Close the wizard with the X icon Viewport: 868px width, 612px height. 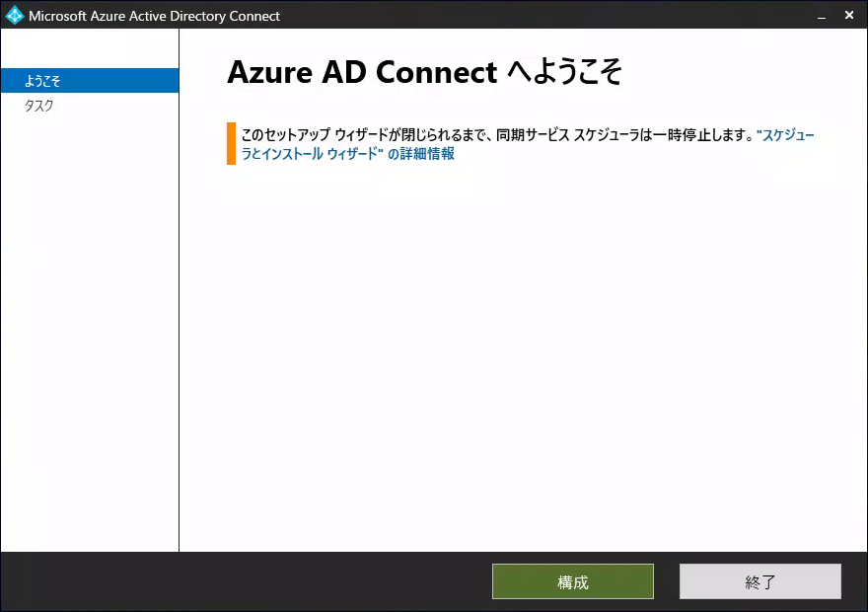coord(849,16)
